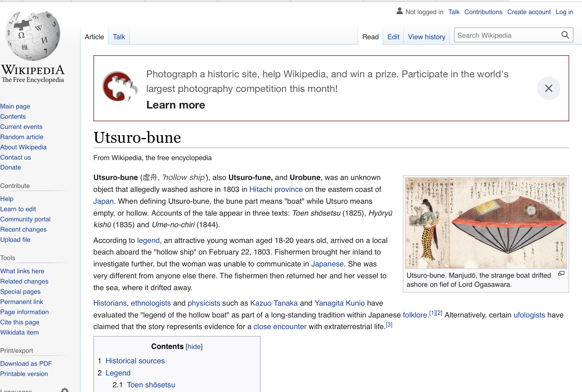Open a Random article
The image size is (582, 392).
22,137
